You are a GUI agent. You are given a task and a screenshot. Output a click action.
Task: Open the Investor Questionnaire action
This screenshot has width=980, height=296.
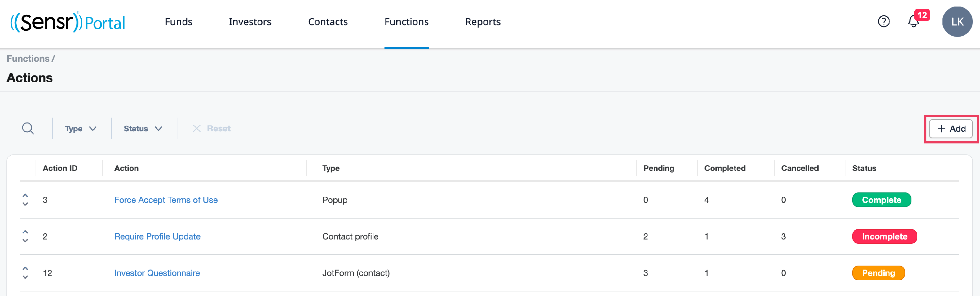[157, 273]
